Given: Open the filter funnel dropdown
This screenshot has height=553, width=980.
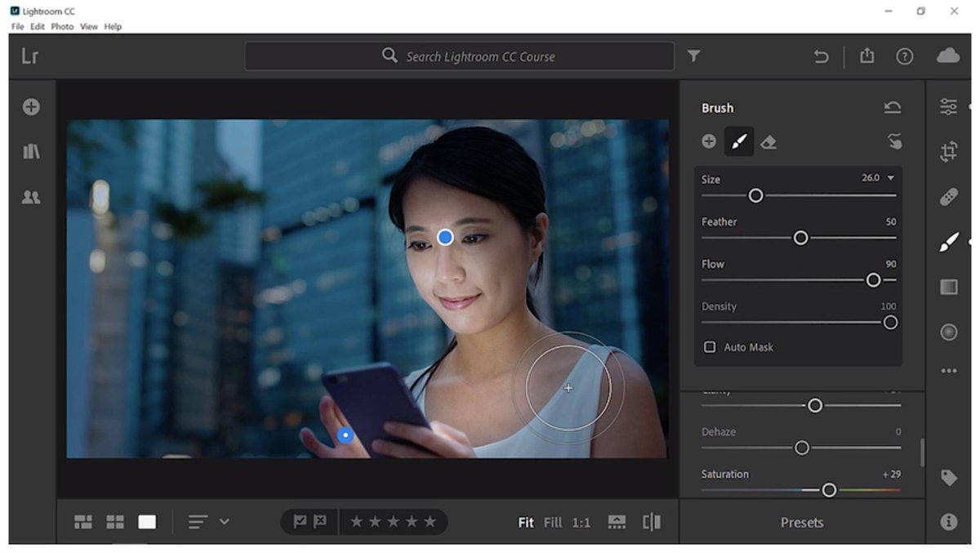Looking at the screenshot, I should (693, 56).
